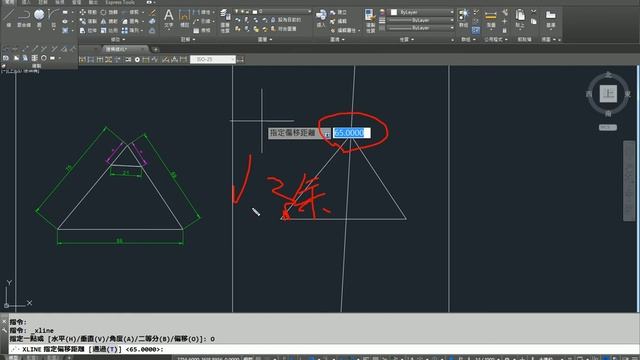The height and width of the screenshot is (360, 640).
Task: Close the command line panel
Action: [x=4, y=322]
